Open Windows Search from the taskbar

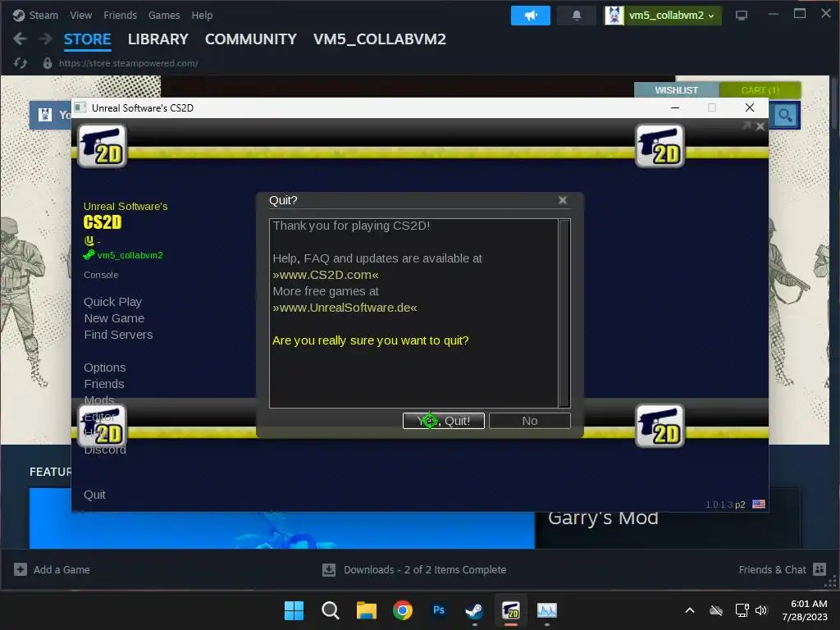pos(330,610)
